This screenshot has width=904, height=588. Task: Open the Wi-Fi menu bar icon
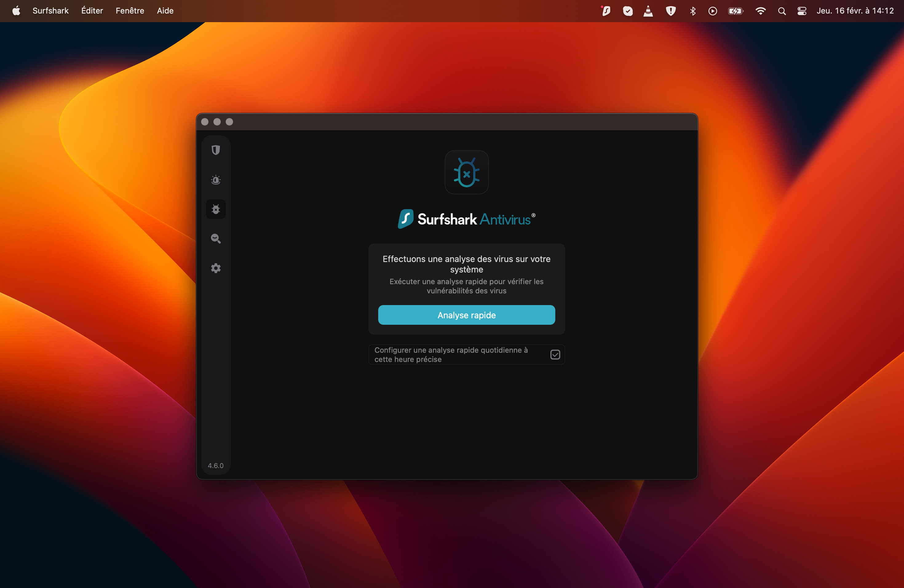pos(760,11)
